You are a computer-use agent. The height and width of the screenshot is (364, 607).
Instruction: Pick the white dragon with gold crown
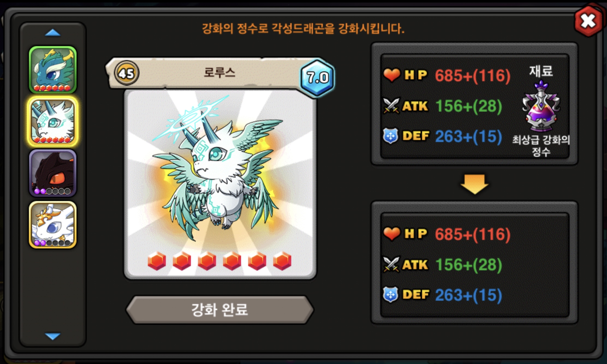(53, 225)
